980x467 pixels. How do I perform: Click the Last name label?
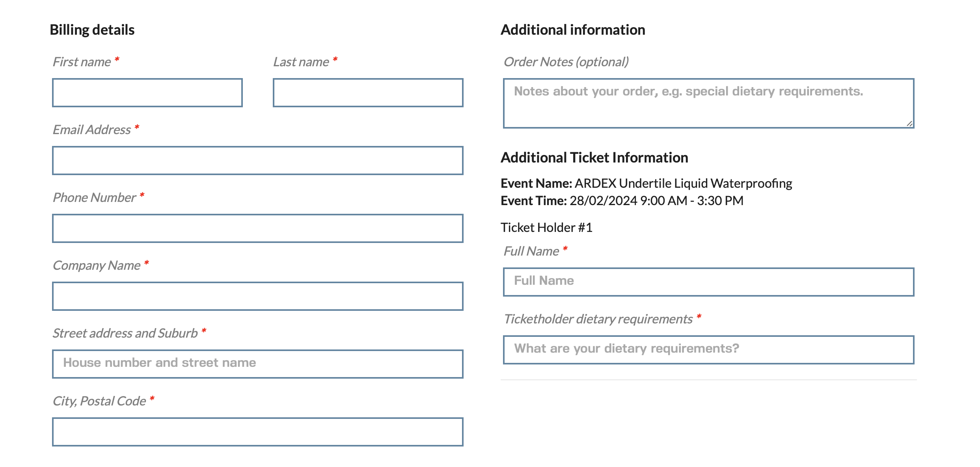(301, 62)
